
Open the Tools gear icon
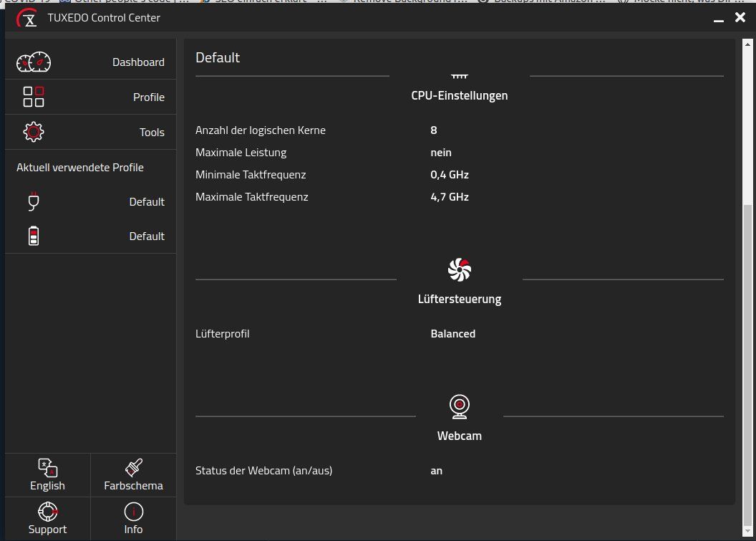click(33, 132)
